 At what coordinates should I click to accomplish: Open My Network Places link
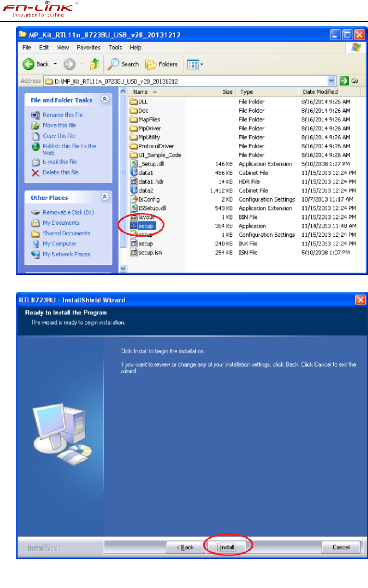[66, 254]
